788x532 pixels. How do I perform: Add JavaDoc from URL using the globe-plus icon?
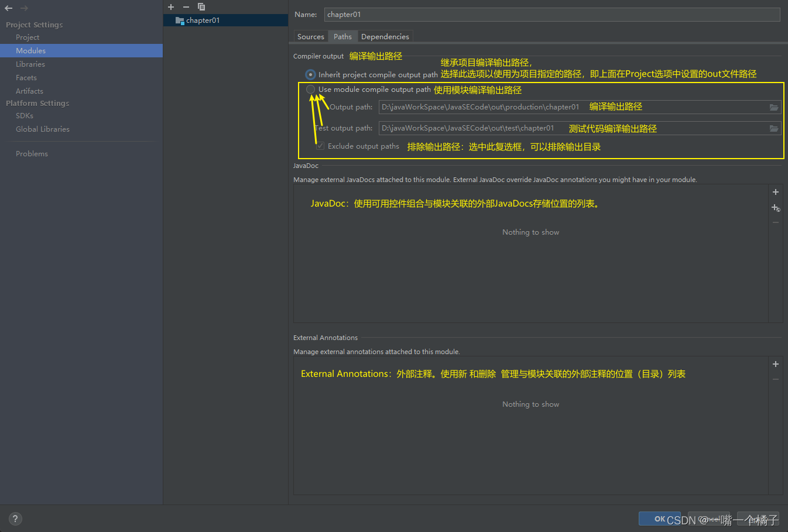coord(776,208)
